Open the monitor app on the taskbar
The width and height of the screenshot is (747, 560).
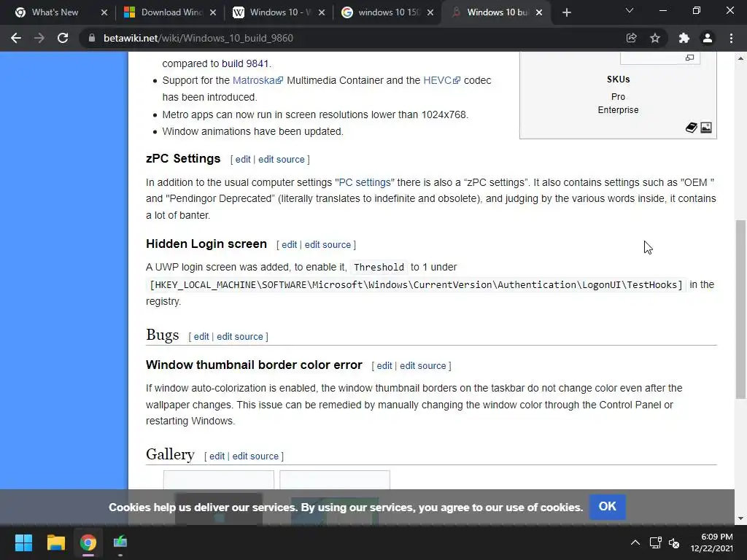point(120,542)
